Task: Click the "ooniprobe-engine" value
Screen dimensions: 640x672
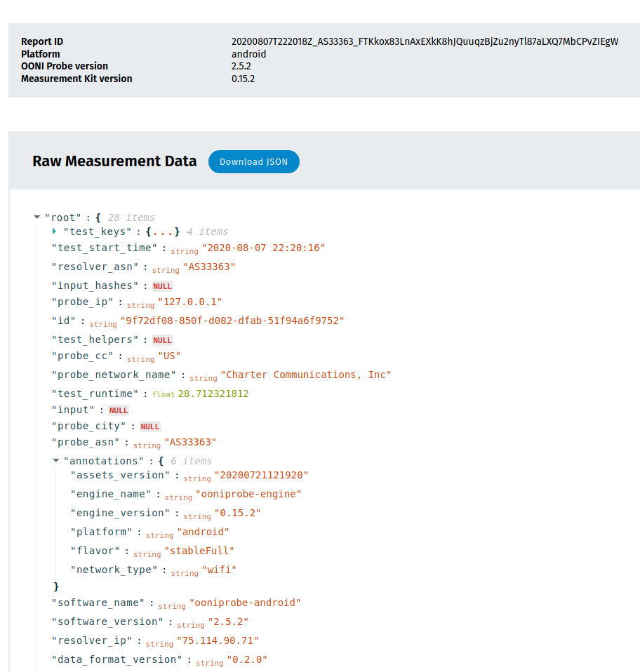Action: coord(248,494)
